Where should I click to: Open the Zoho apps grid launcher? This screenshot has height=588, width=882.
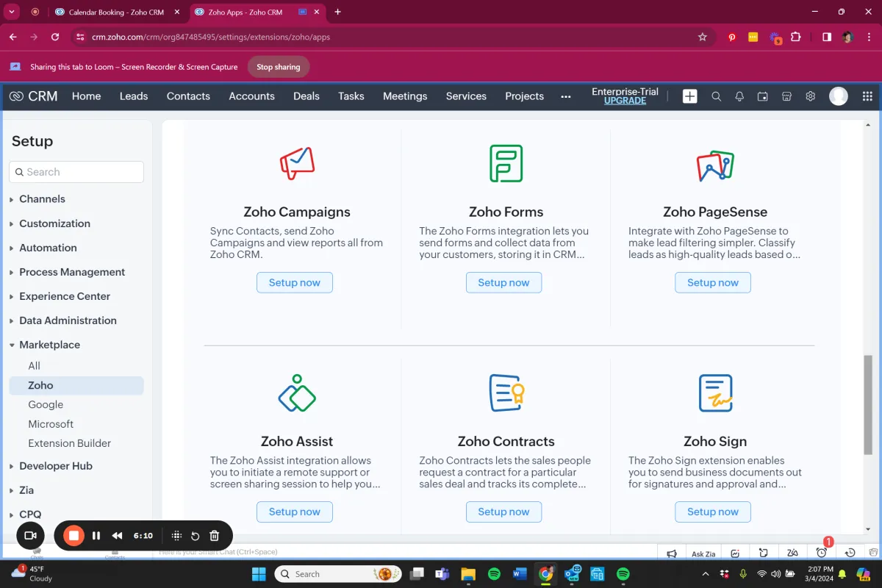click(x=867, y=96)
